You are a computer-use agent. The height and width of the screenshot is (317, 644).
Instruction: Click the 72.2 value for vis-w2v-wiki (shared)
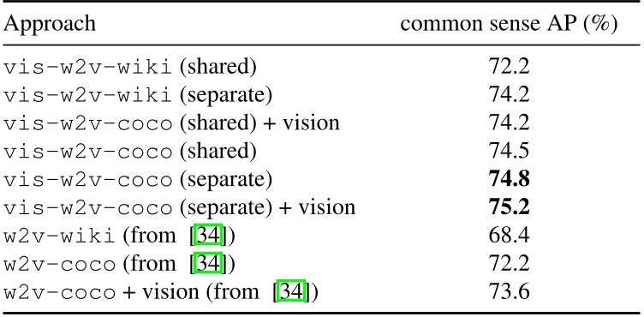click(509, 68)
